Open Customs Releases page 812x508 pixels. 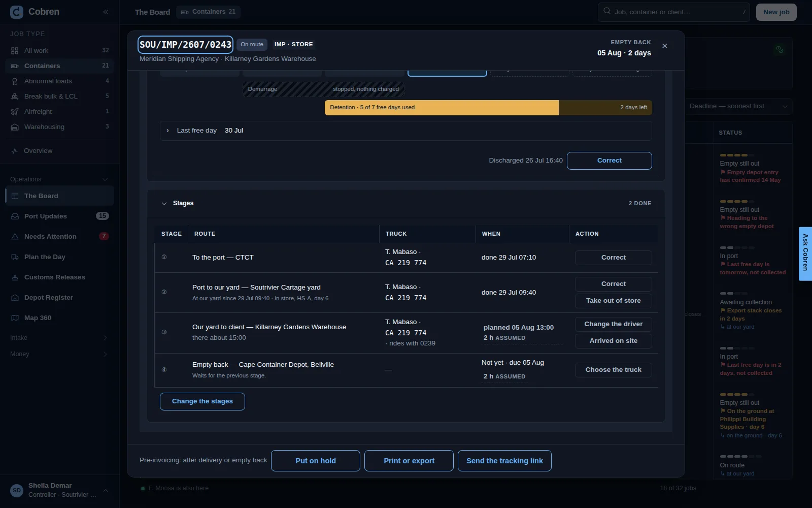[59, 277]
